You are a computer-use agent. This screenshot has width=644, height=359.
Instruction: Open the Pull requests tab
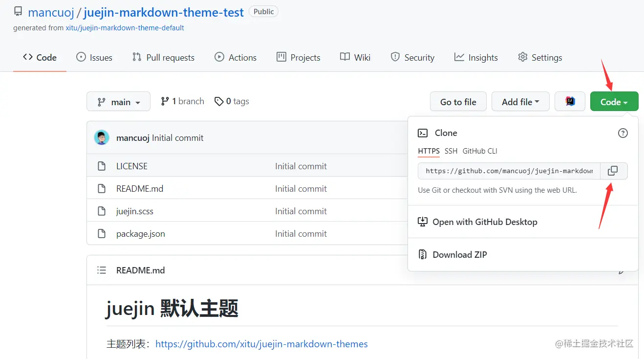[163, 57]
